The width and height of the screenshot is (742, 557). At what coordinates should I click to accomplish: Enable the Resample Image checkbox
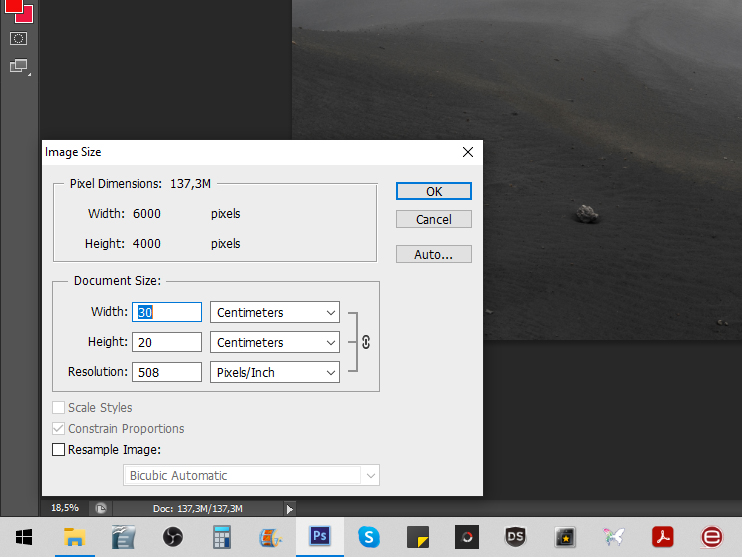click(x=59, y=450)
